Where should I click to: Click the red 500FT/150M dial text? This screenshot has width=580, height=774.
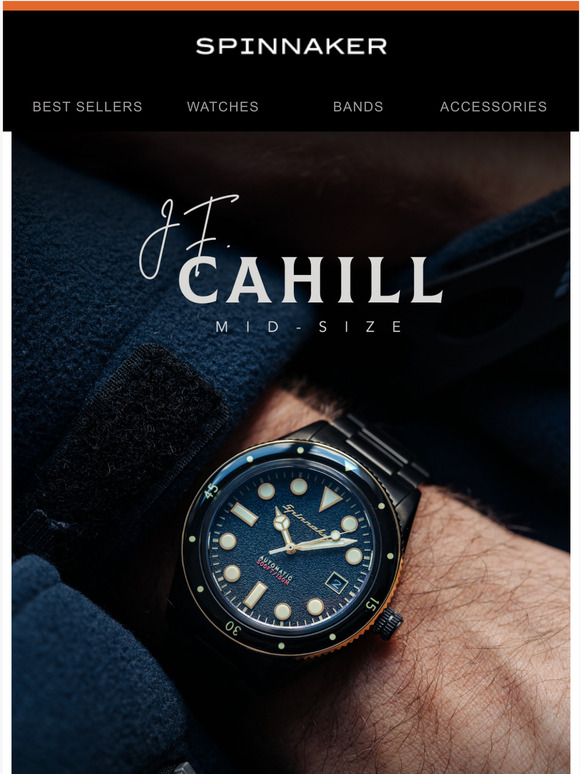[x=274, y=574]
